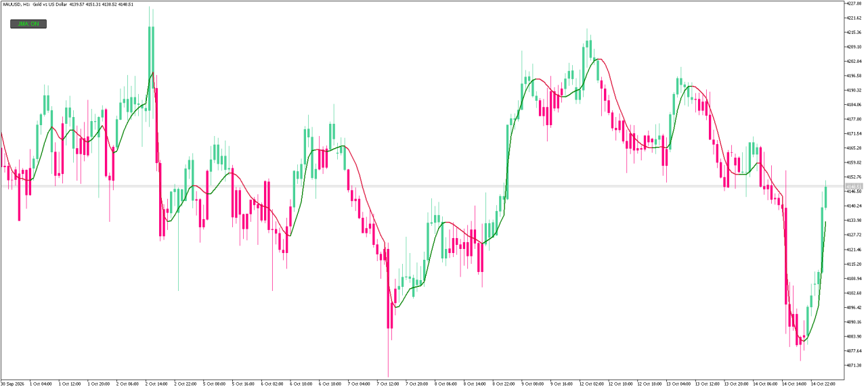Click the 14 Oct 14:00 time label
Image resolution: width=868 pixels, height=389 pixels.
pyautogui.click(x=795, y=384)
